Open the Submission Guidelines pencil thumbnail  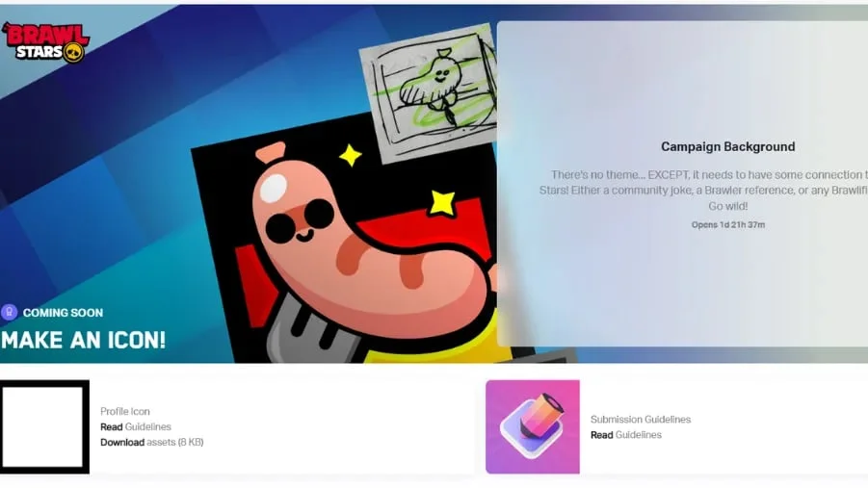pyautogui.click(x=533, y=426)
